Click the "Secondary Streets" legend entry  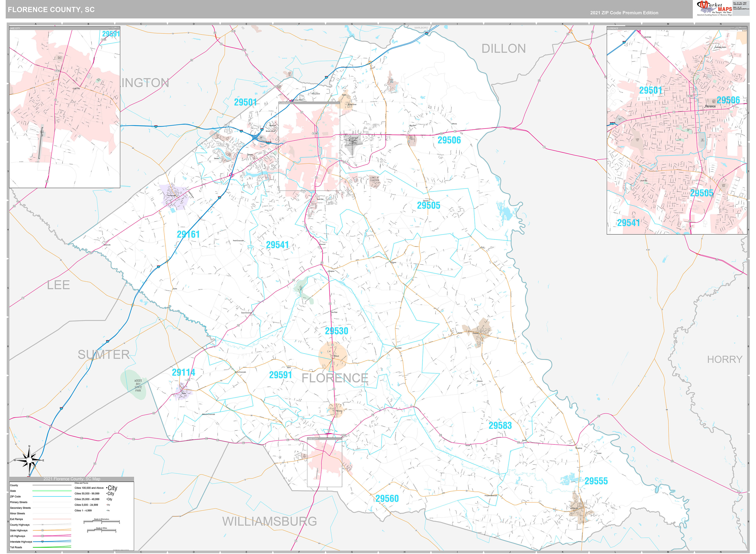[x=20, y=508]
